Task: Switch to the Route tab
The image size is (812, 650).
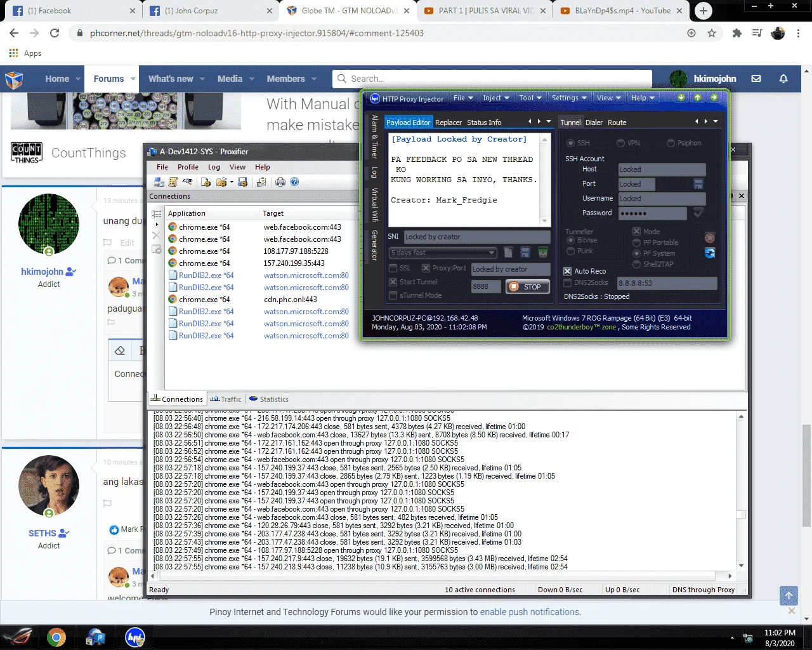Action: click(x=617, y=123)
